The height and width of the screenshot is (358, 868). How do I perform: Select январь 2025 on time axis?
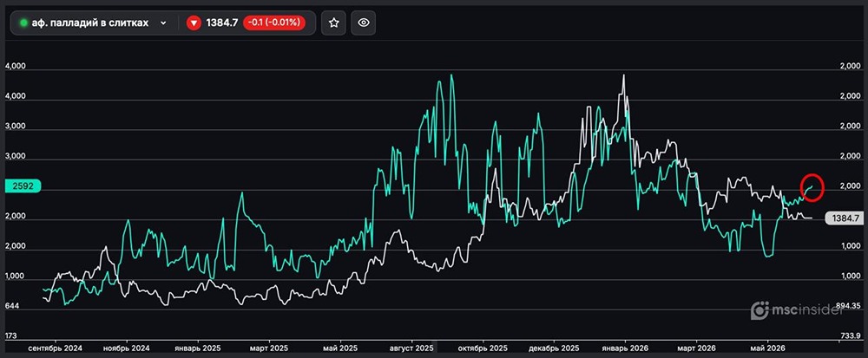click(198, 348)
